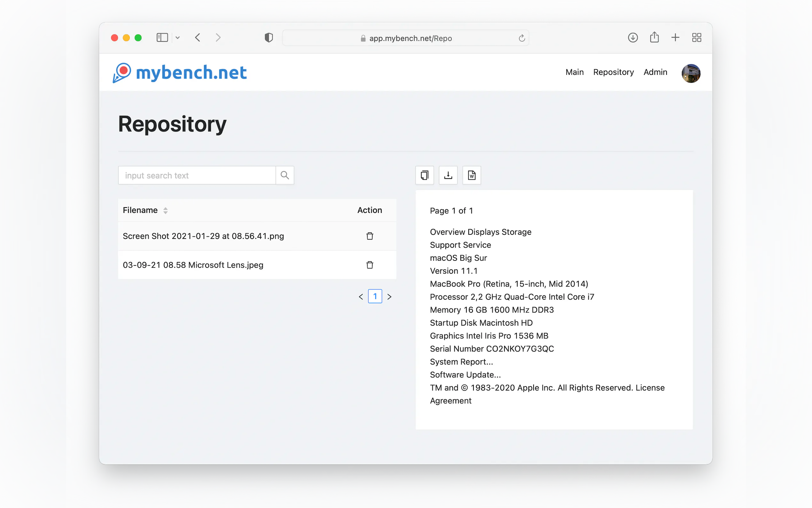Delete the Screen Shot 2021-01-29 file

point(370,236)
